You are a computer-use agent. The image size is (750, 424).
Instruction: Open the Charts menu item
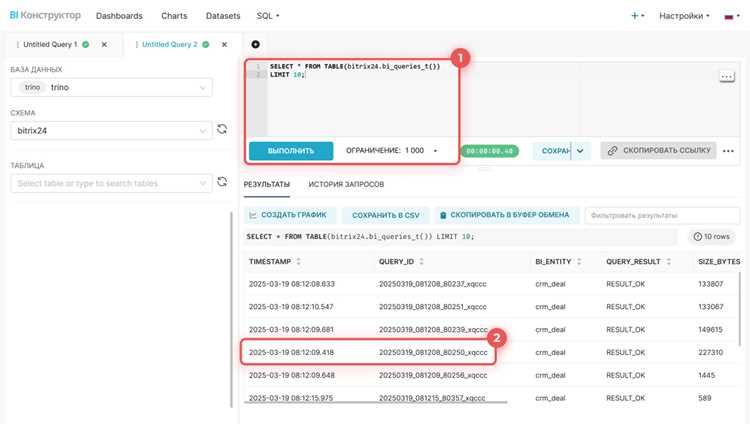[x=174, y=16]
